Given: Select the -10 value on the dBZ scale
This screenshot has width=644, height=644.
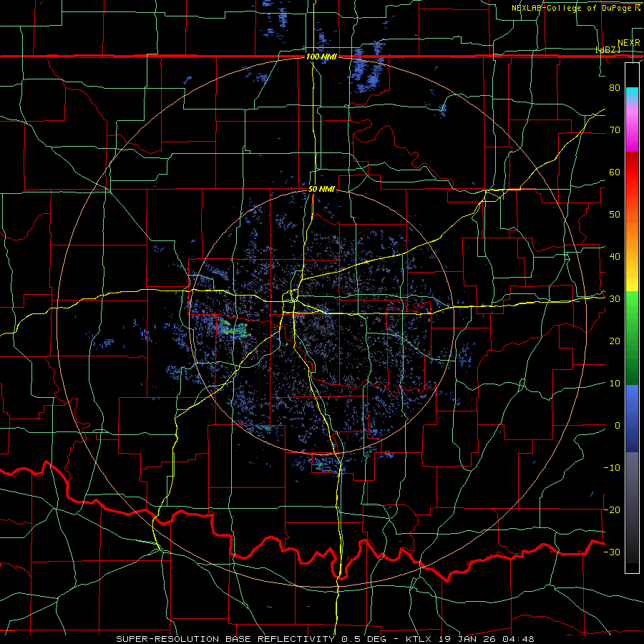Looking at the screenshot, I should [612, 467].
